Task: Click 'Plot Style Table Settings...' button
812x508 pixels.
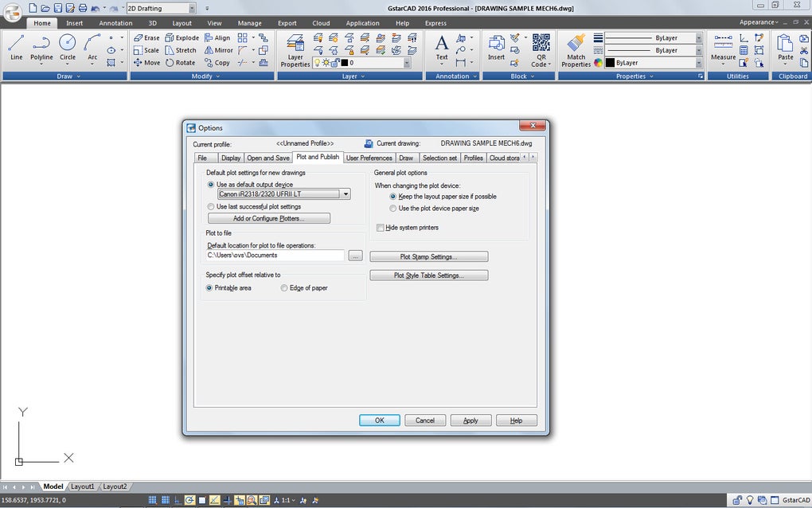Action: 429,275
